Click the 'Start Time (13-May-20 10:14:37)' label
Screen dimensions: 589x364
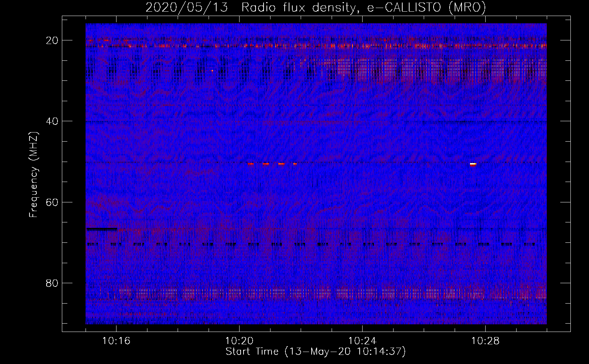coord(316,352)
